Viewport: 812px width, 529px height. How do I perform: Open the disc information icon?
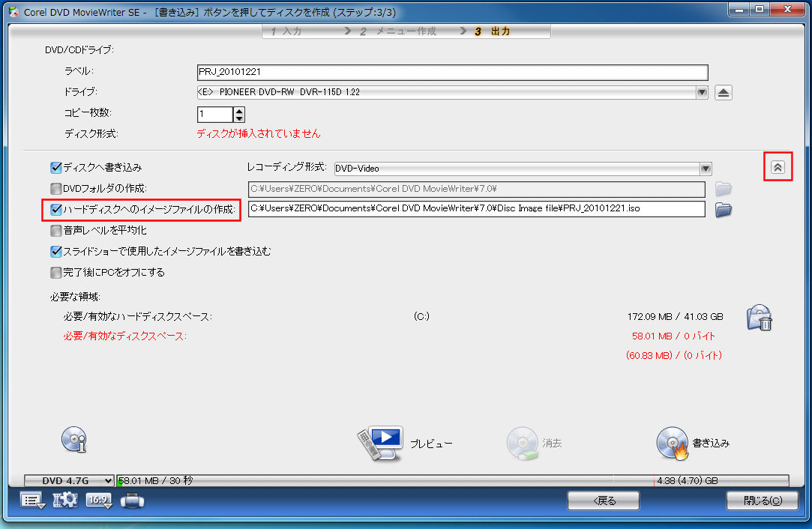(x=74, y=440)
